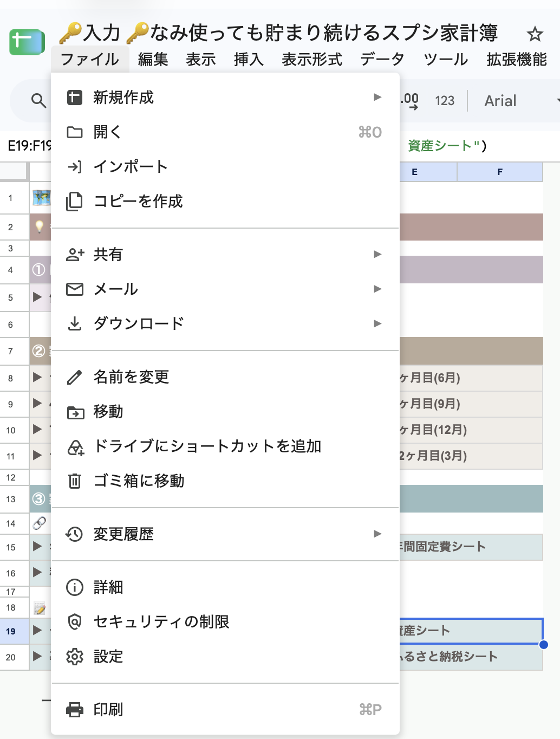Screen dimensions: 560x739
Task: Expand the triangle arrow in row 15
Action: click(37, 546)
